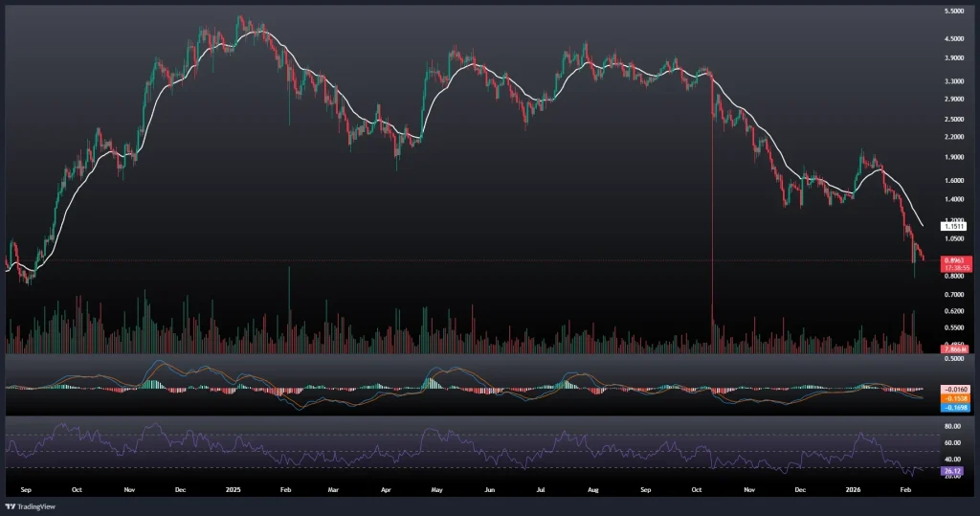Select the leftmost Sep time axis label
This screenshot has height=516, width=980.
click(25, 488)
